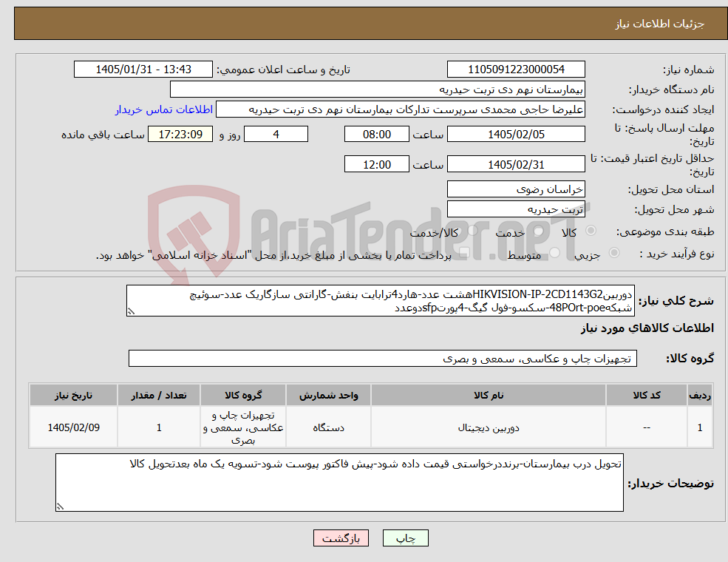Click the request creator field علیرضا حاجی محمدی
Viewport: 728px width, 562px height.
click(400, 109)
